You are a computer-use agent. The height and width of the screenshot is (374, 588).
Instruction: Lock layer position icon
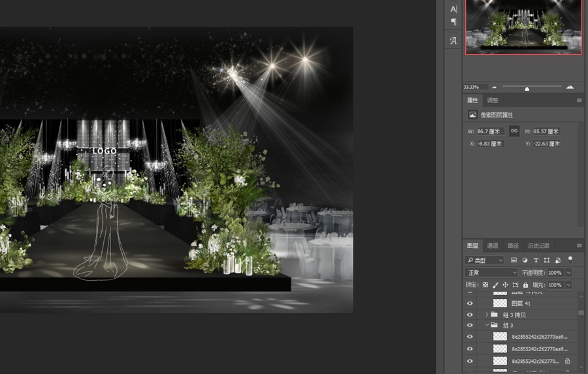[505, 285]
